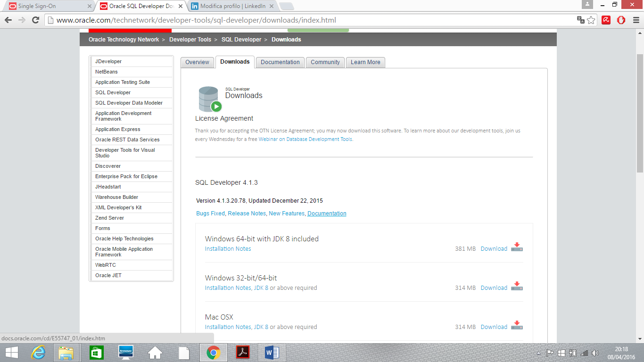
Task: Click the browser back arrow
Action: 8,20
